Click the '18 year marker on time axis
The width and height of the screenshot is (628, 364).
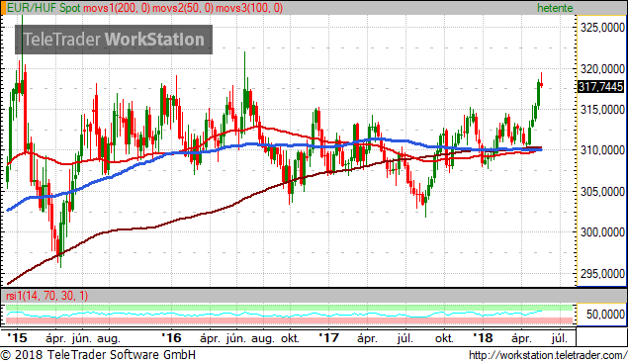tap(483, 338)
